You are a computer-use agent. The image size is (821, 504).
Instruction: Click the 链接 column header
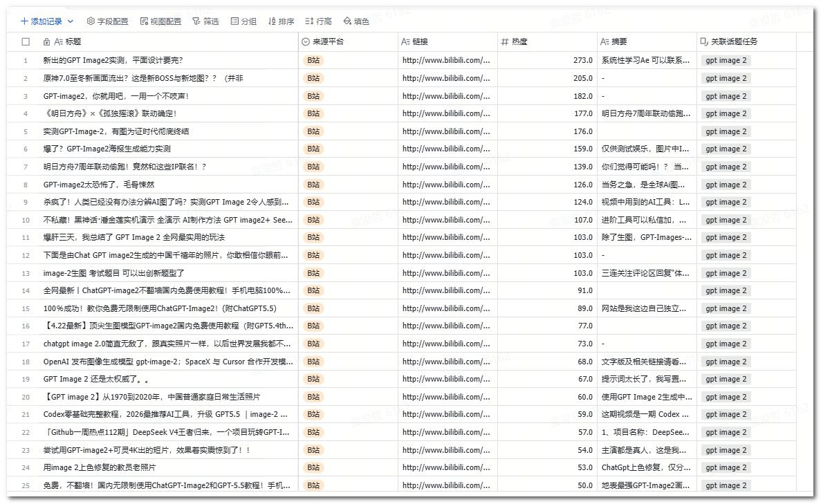click(421, 42)
